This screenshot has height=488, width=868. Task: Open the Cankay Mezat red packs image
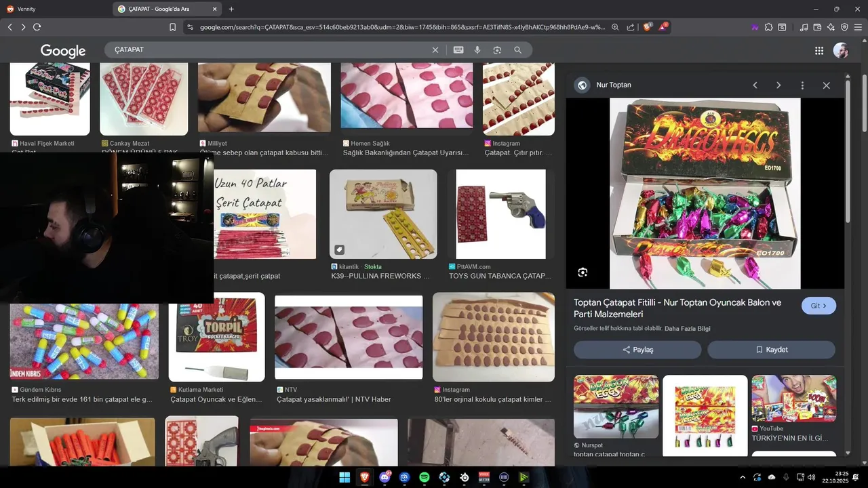[x=144, y=99]
